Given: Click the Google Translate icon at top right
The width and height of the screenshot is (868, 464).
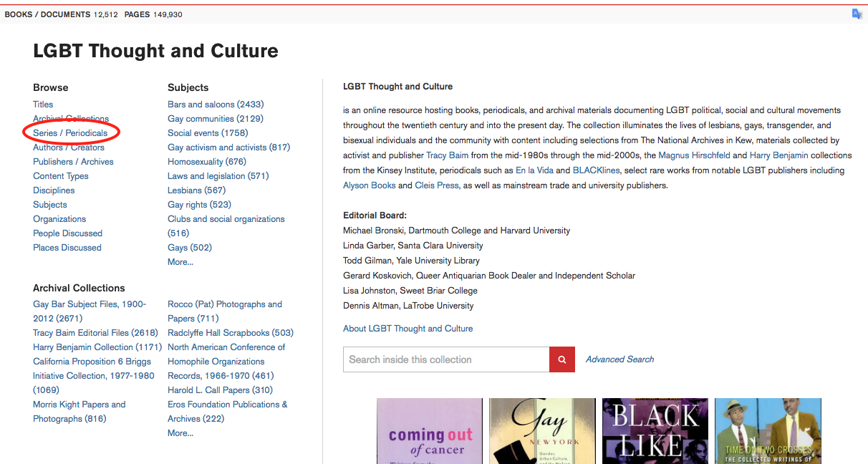Looking at the screenshot, I should click(857, 14).
